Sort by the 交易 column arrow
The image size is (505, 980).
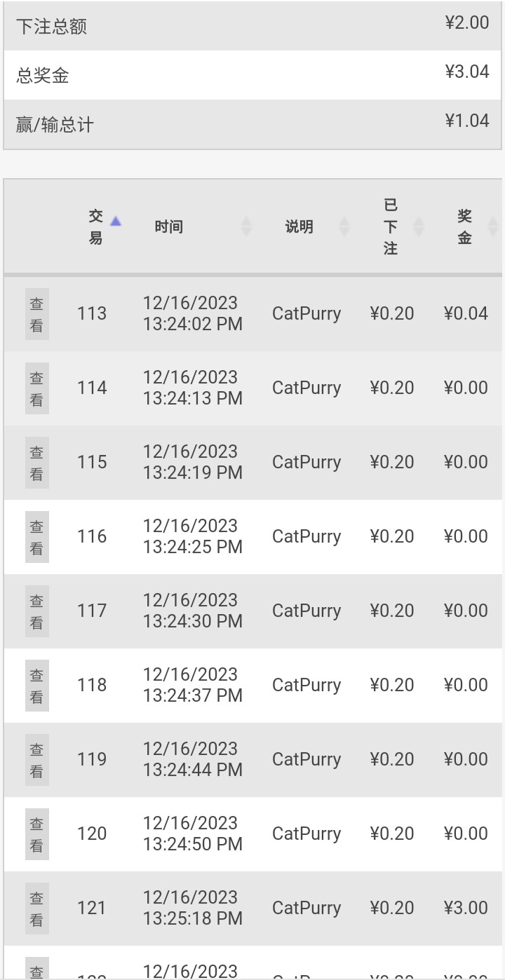116,222
